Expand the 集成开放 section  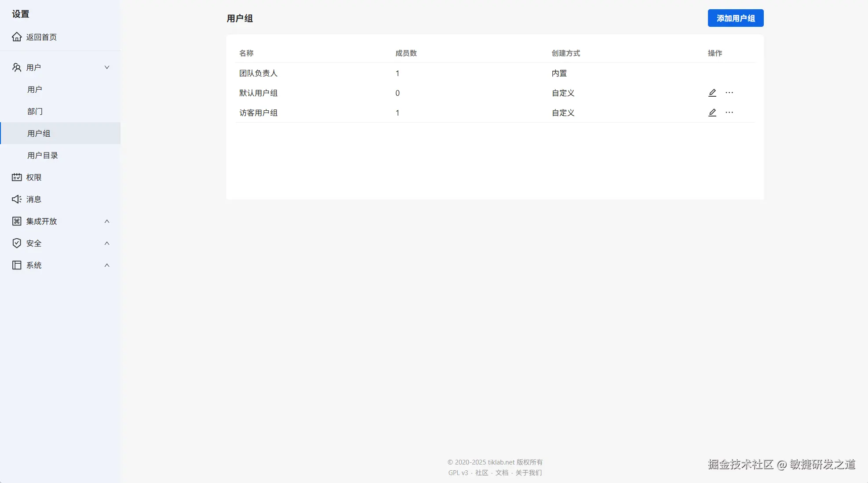coord(107,221)
